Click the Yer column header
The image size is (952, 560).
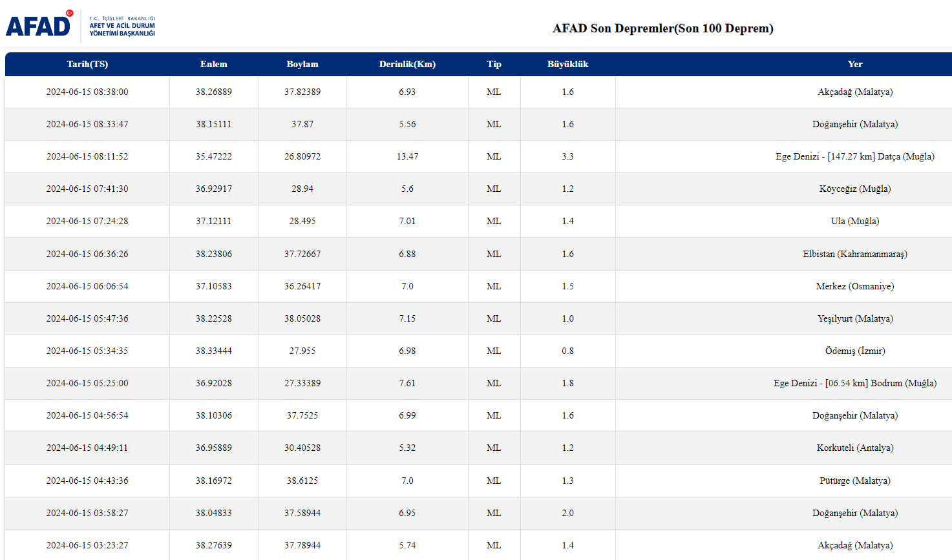pyautogui.click(x=855, y=64)
